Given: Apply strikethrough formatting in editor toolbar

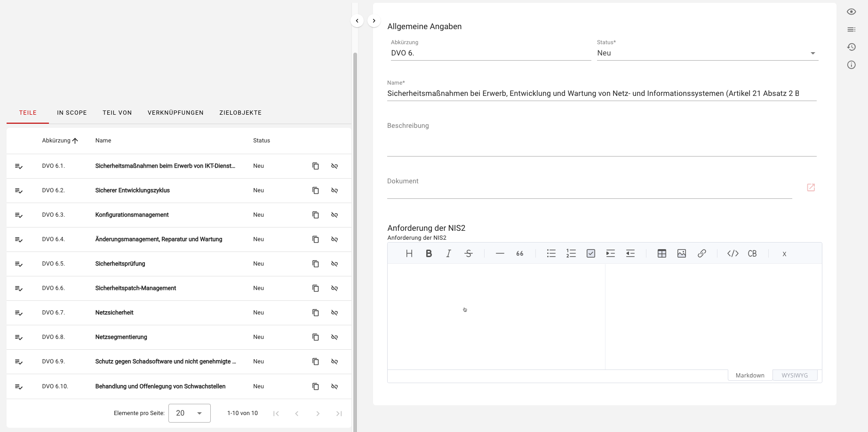Looking at the screenshot, I should pyautogui.click(x=468, y=253).
